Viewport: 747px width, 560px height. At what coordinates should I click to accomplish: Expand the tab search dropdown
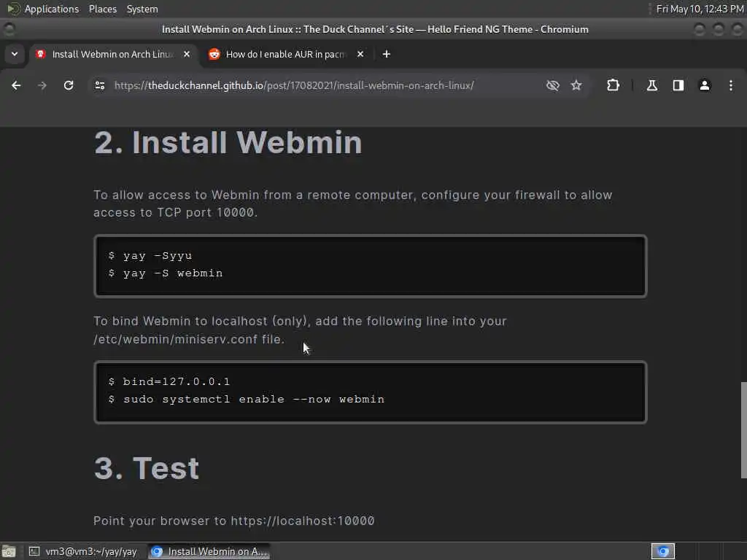click(x=15, y=54)
